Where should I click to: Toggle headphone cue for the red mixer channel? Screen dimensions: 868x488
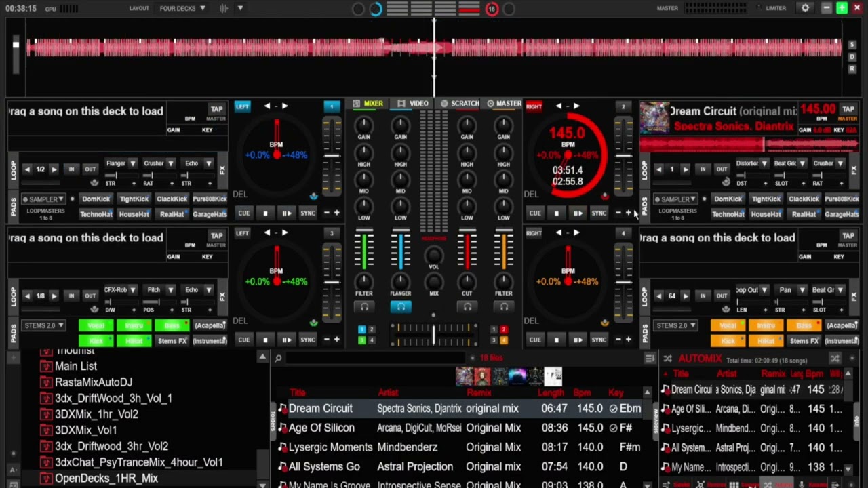tap(467, 307)
